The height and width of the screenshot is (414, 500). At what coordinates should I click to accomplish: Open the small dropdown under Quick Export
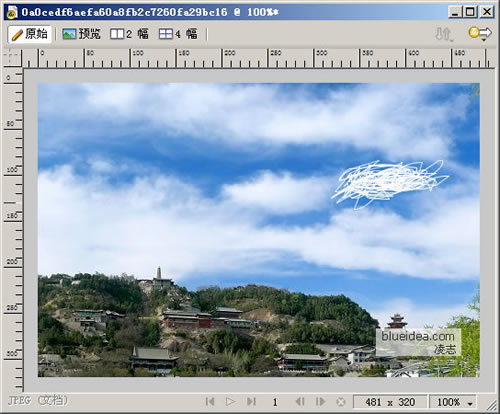(x=483, y=40)
